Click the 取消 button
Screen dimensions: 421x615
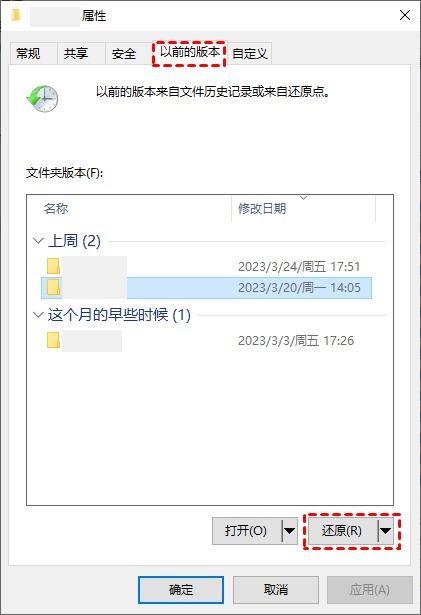(275, 590)
